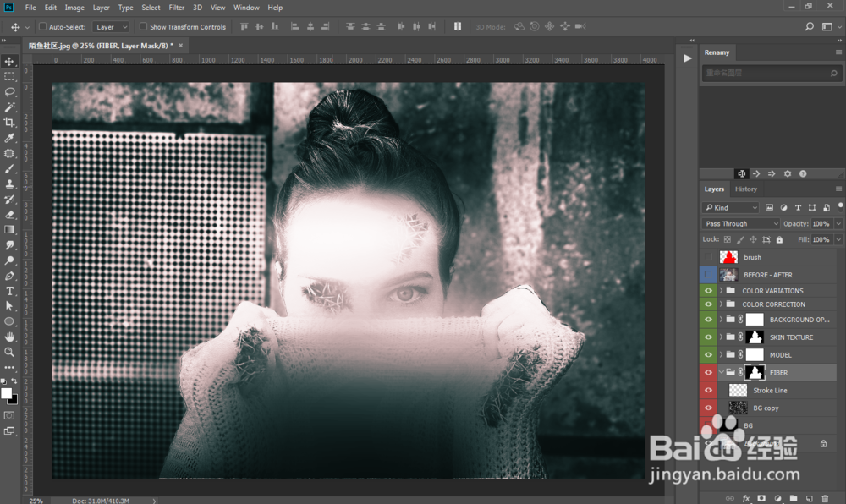Hide the MODEL group

[708, 354]
